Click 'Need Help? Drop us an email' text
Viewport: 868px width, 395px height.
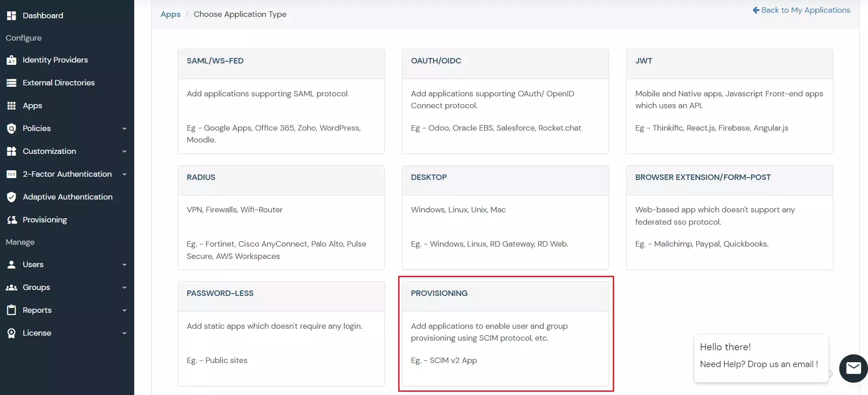[x=759, y=364]
